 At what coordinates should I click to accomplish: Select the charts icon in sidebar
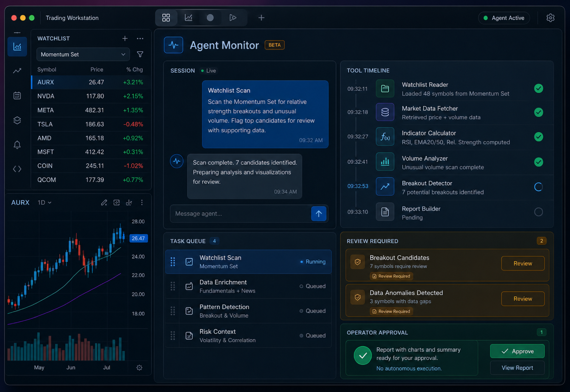[x=17, y=46]
